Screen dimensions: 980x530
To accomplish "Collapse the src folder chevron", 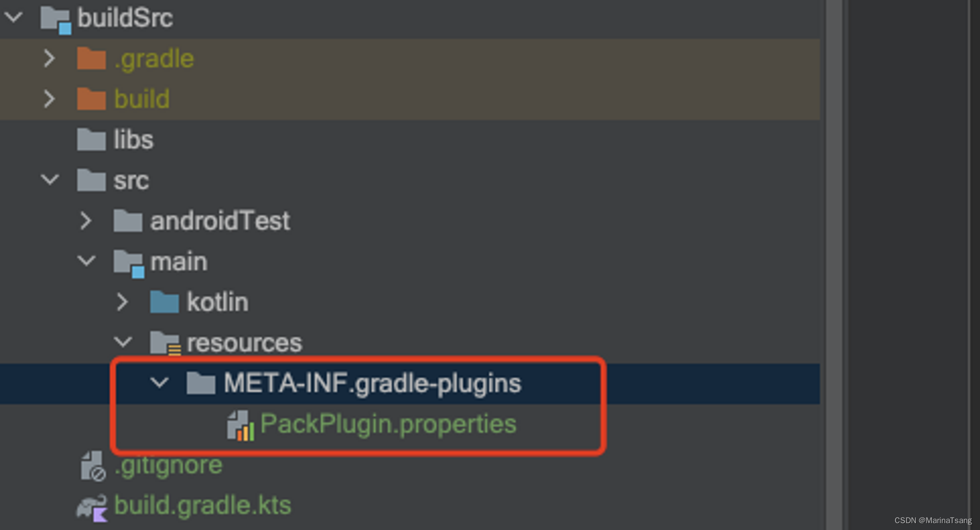I will pos(50,180).
